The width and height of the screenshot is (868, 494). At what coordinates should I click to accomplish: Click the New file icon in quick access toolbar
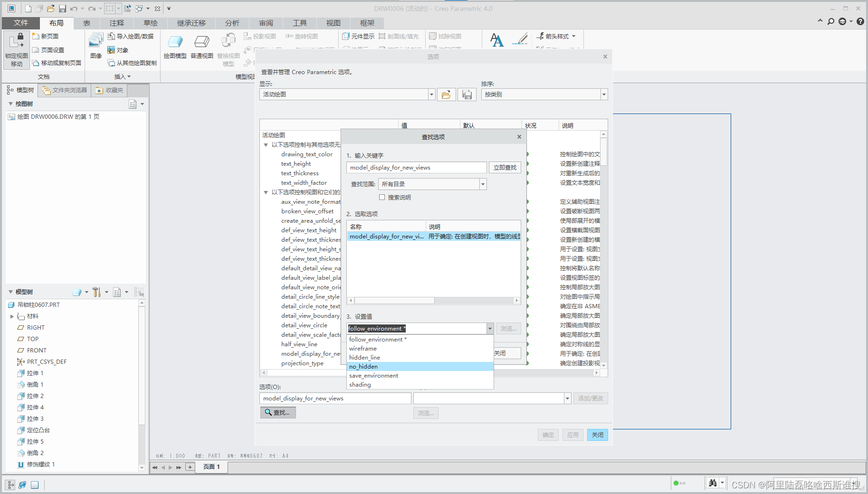(x=28, y=9)
